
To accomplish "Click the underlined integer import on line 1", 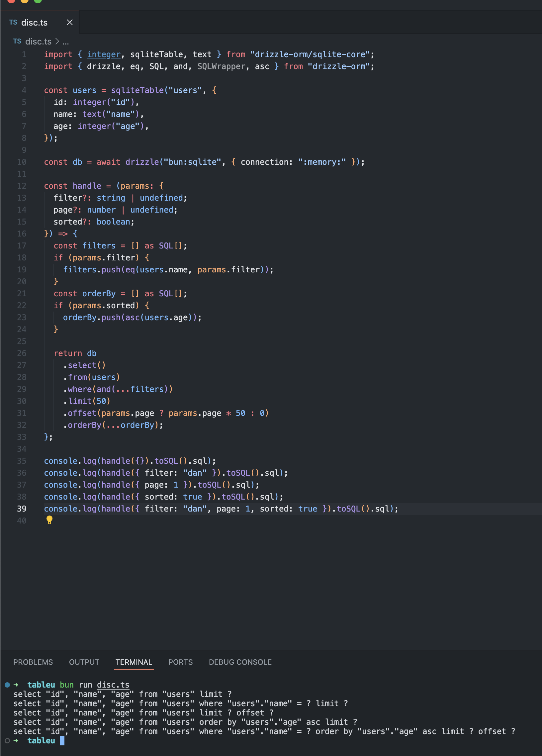I will pyautogui.click(x=104, y=54).
